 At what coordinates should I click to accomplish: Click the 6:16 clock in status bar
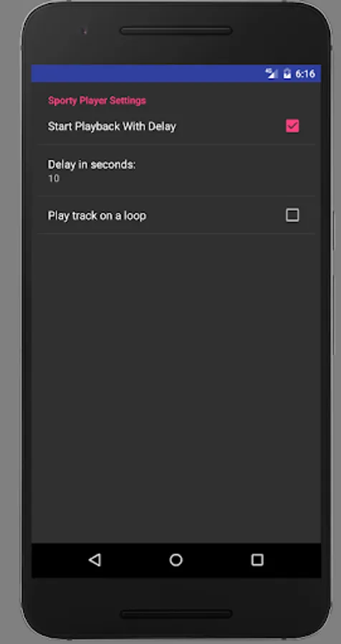tap(305, 74)
